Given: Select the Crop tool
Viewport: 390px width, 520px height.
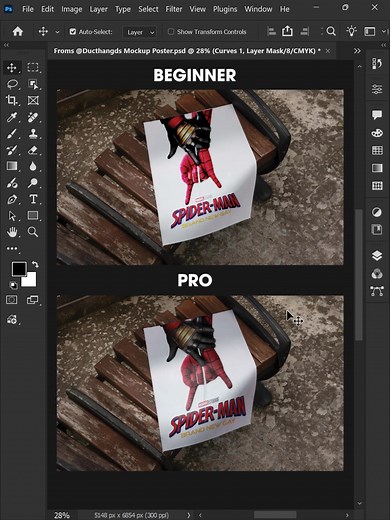Looking at the screenshot, I should point(12,100).
